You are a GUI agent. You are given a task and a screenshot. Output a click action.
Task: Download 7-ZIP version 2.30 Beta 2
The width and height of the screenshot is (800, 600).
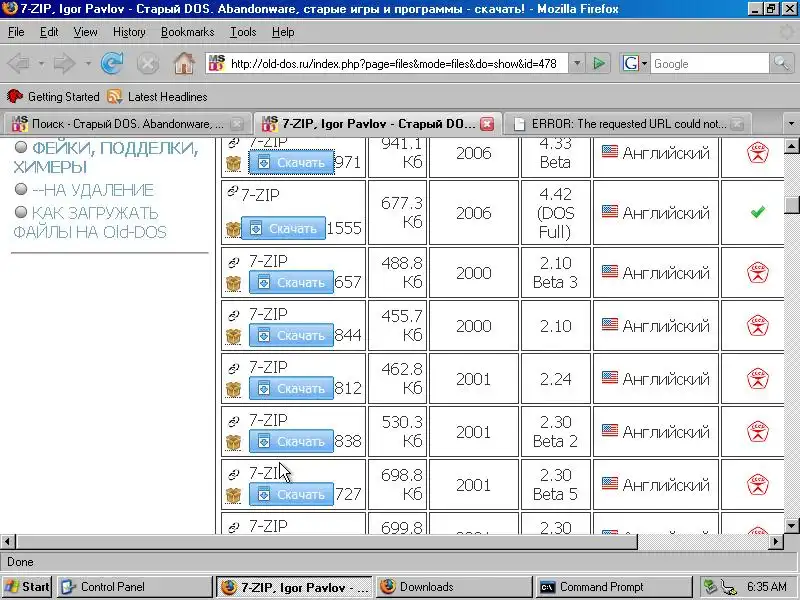click(291, 441)
